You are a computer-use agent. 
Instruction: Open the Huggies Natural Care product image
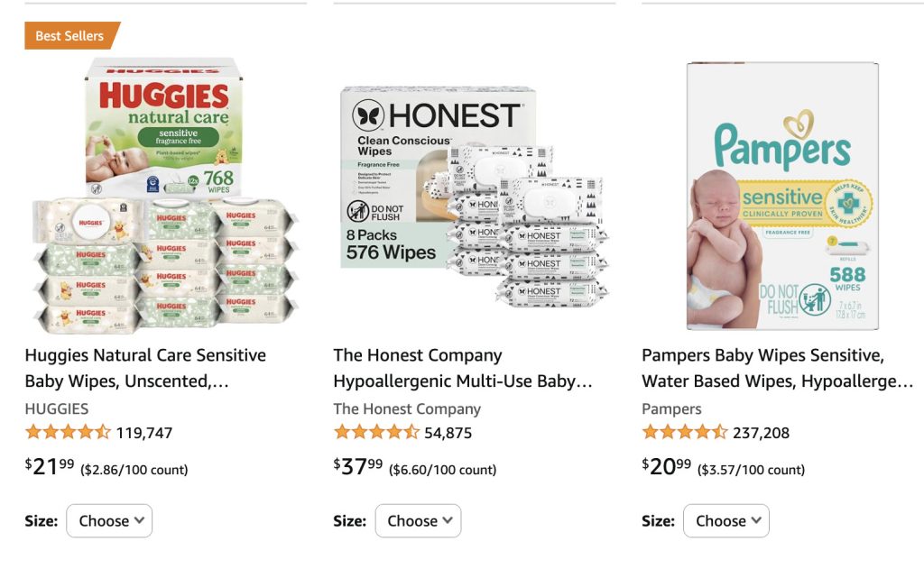coord(165,196)
